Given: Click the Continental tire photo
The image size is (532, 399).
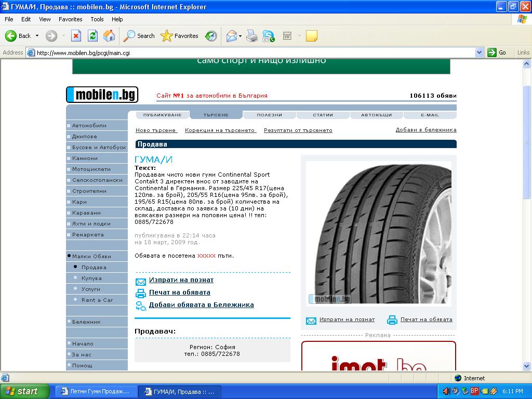Looking at the screenshot, I should [x=378, y=233].
